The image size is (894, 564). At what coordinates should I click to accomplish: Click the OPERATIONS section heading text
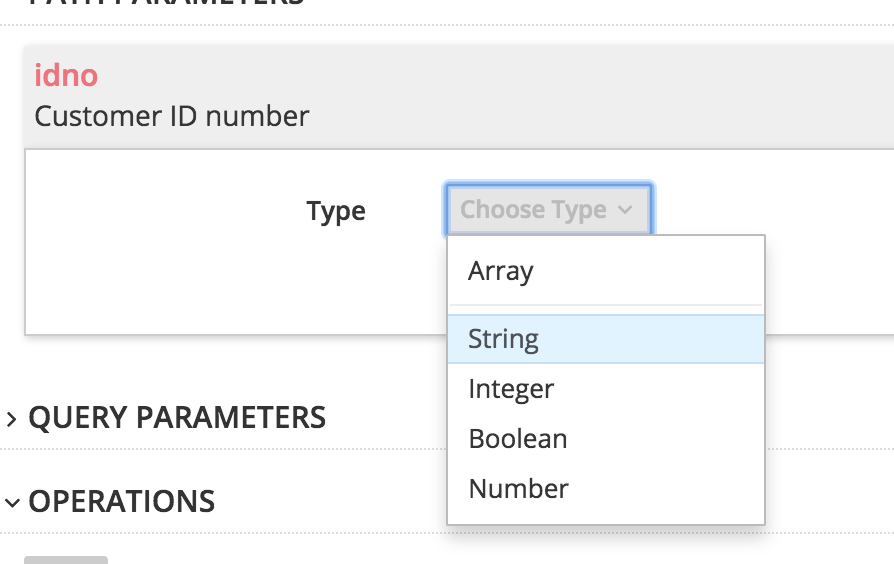(x=121, y=501)
